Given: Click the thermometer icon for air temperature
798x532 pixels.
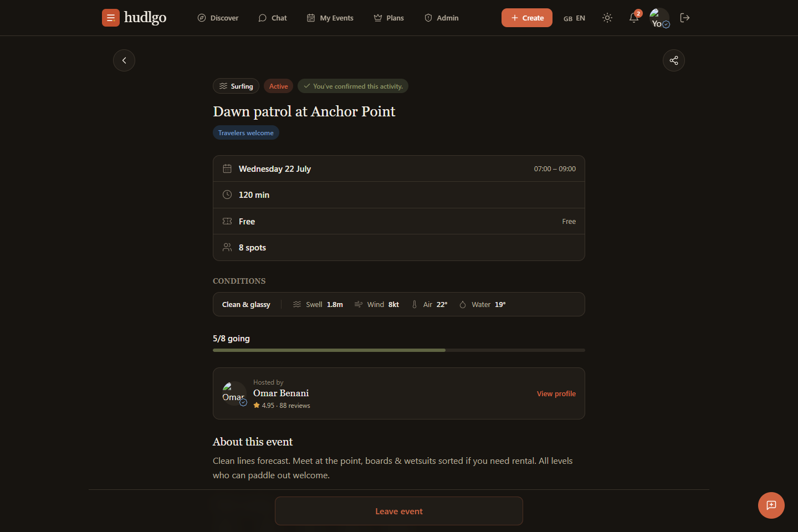Looking at the screenshot, I should [415, 304].
